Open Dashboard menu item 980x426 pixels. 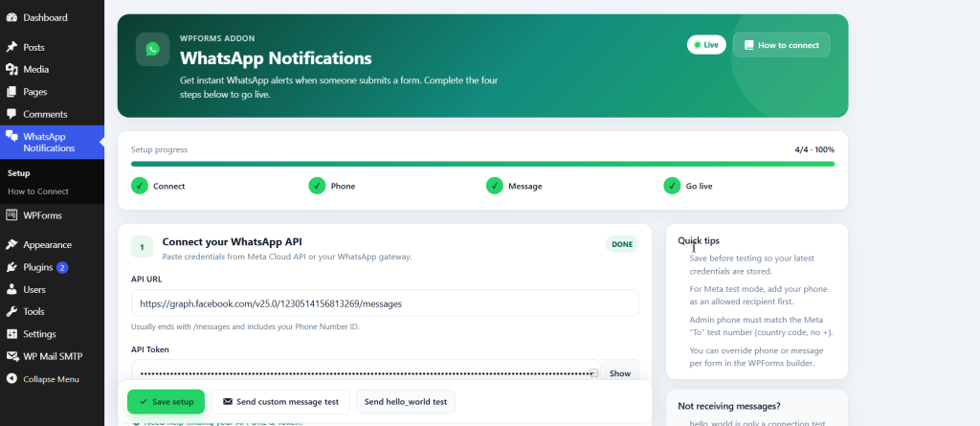[x=52, y=17]
